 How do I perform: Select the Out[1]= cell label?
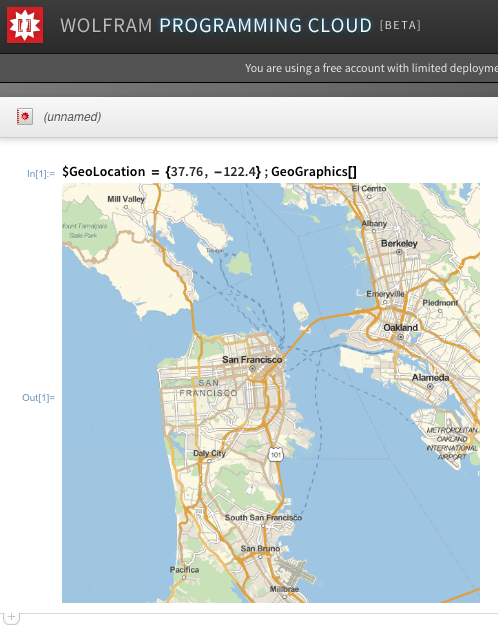point(39,398)
